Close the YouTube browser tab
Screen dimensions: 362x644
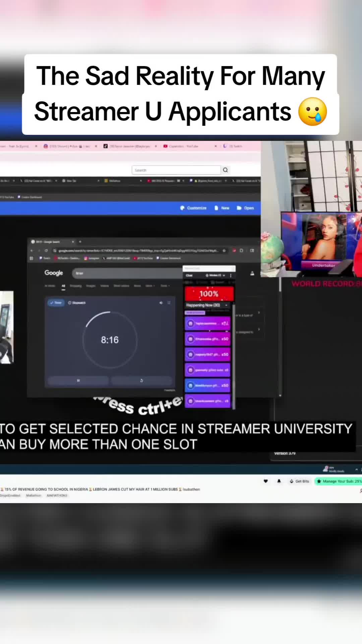(216, 146)
